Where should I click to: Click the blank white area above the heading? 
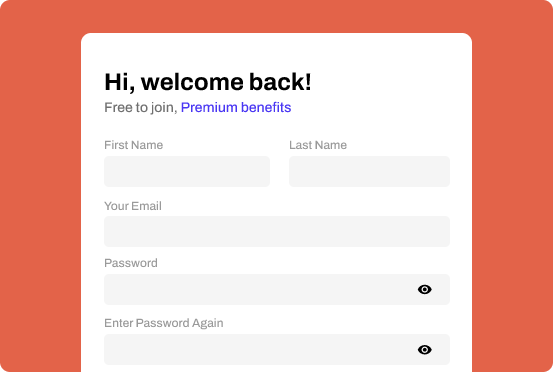(x=276, y=51)
